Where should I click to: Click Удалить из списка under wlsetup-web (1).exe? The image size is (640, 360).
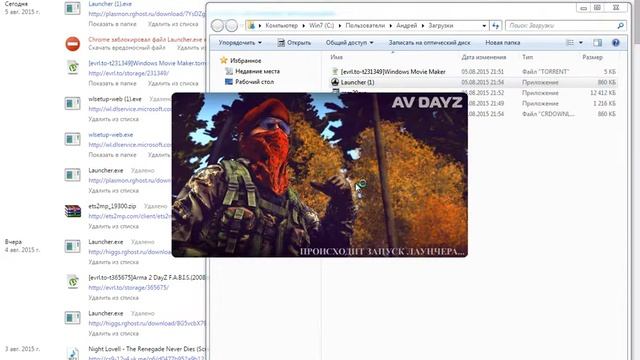[113, 119]
